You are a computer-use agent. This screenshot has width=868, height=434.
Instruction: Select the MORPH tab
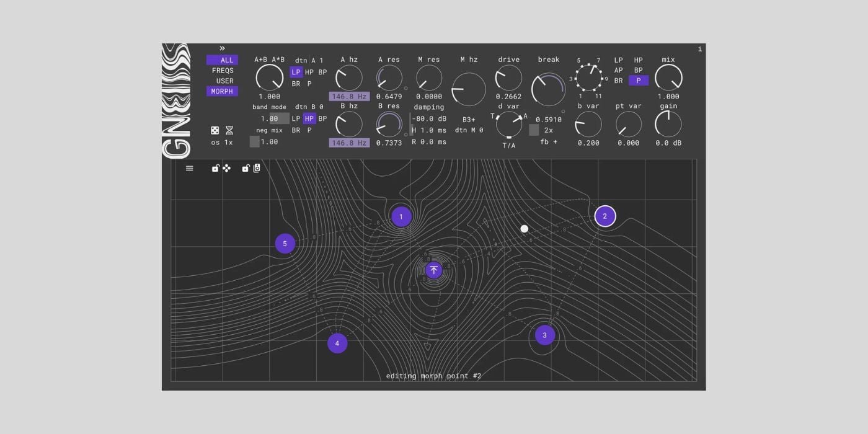click(222, 91)
